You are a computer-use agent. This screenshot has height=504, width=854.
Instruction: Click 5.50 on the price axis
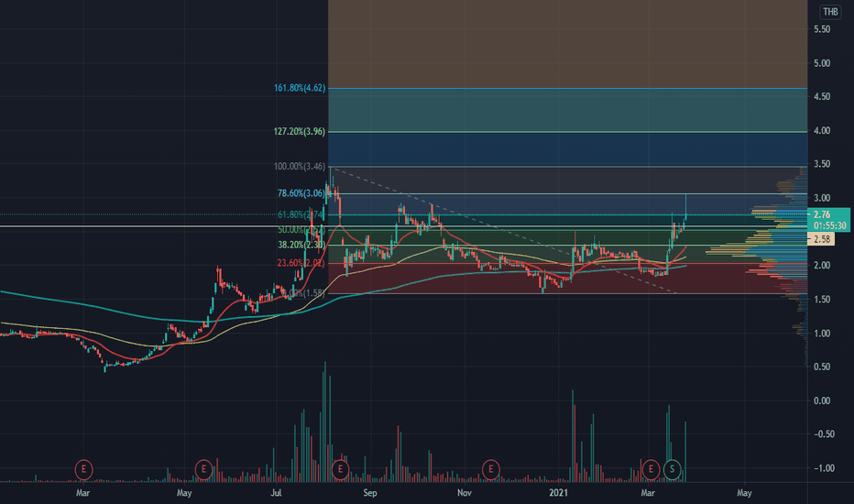(822, 29)
